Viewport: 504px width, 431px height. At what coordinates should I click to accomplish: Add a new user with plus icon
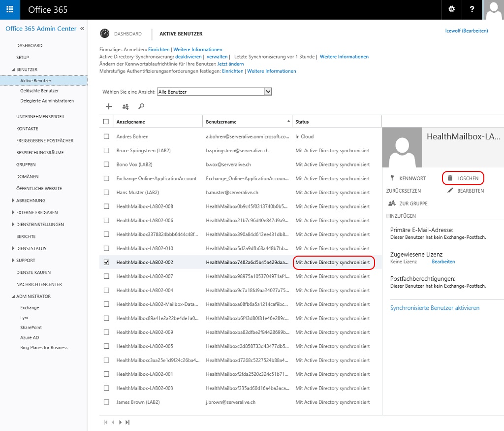109,106
